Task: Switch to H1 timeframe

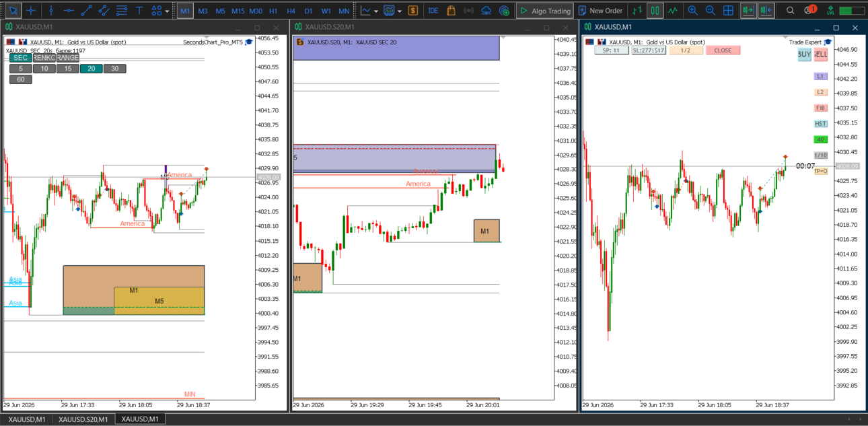Action: 273,11
